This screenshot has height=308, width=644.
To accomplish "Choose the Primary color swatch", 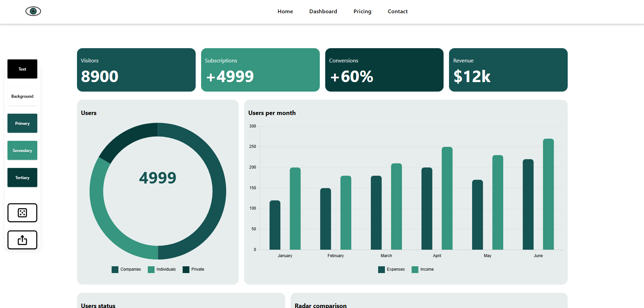I will point(22,123).
